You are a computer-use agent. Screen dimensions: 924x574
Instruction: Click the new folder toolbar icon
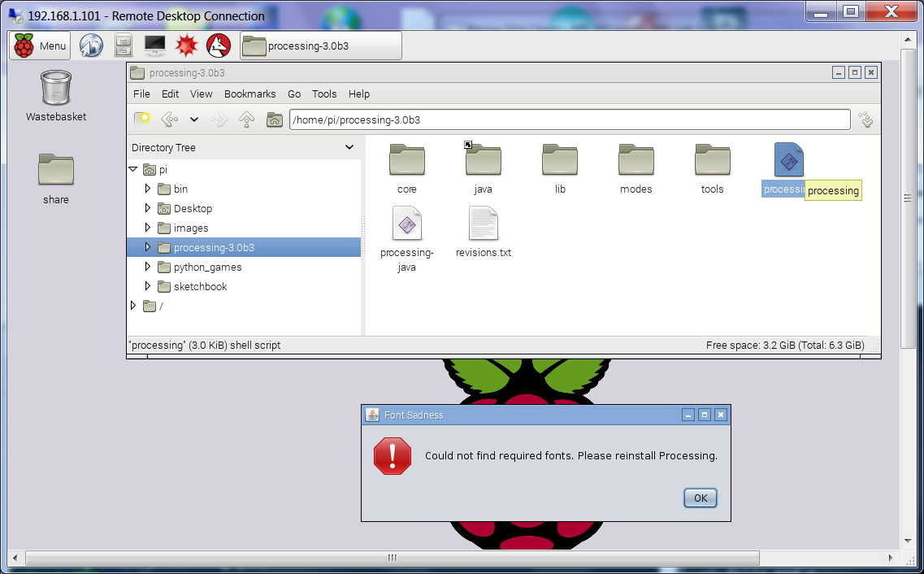(142, 120)
